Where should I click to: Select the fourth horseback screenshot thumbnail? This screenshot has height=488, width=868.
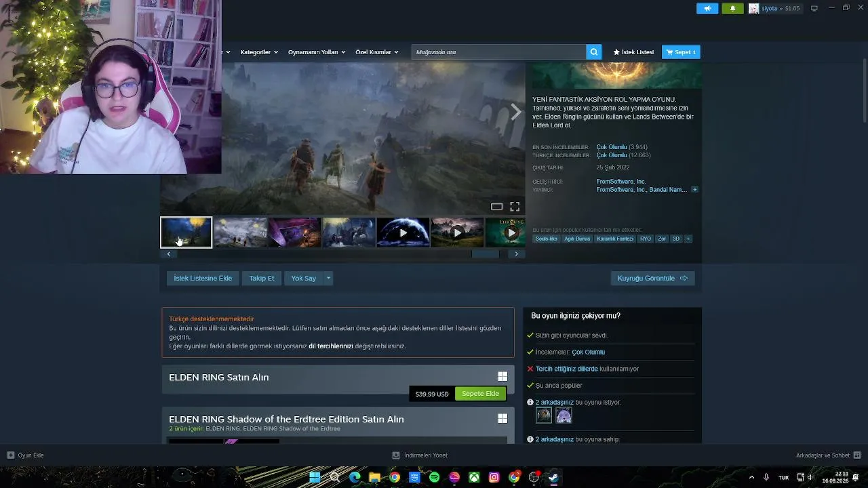[349, 232]
